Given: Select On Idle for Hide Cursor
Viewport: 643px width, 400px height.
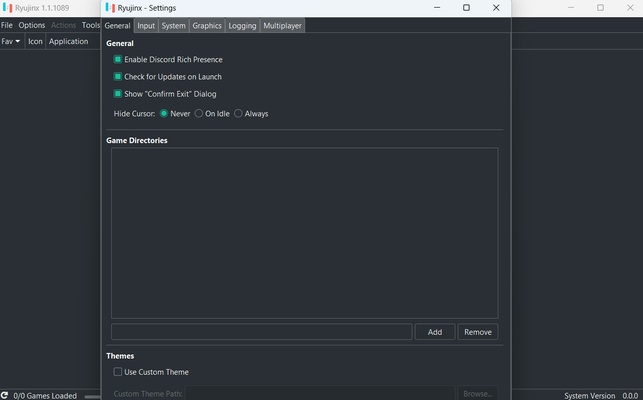Looking at the screenshot, I should coord(198,114).
